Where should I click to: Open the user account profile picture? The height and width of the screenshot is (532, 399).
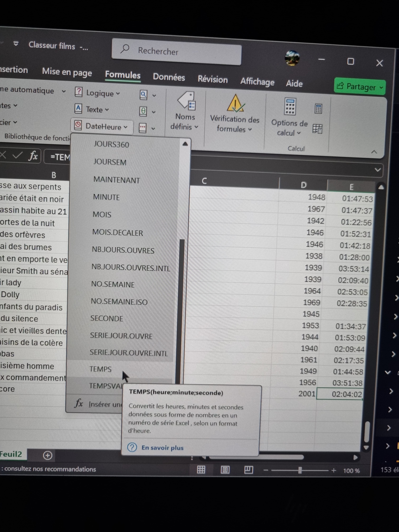pyautogui.click(x=292, y=58)
